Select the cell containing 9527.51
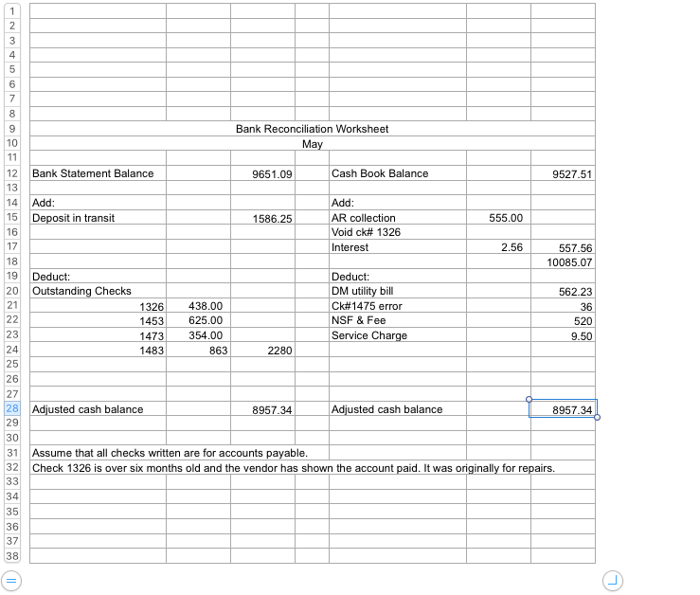Image resolution: width=700 pixels, height=595 pixels. (563, 172)
